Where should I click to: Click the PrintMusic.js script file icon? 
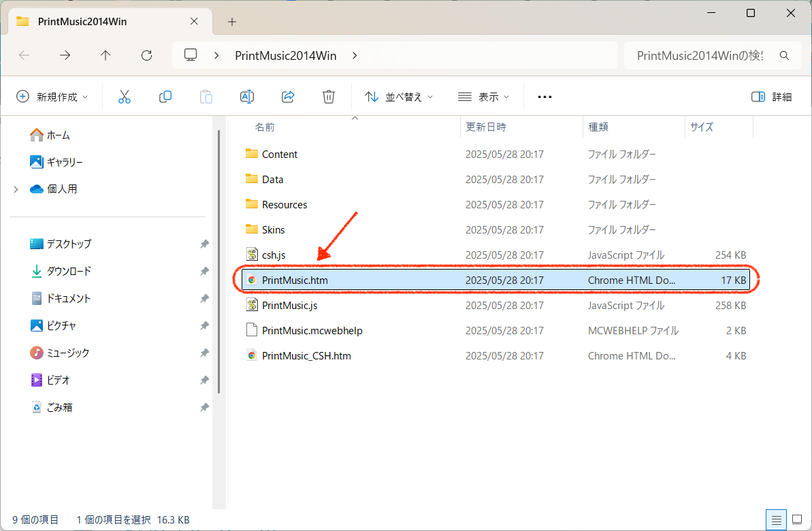tap(252, 305)
